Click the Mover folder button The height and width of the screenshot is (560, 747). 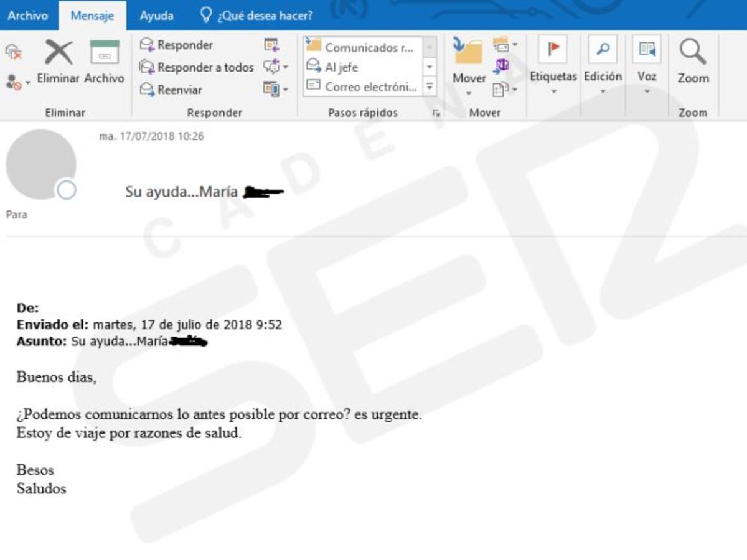coord(469,67)
